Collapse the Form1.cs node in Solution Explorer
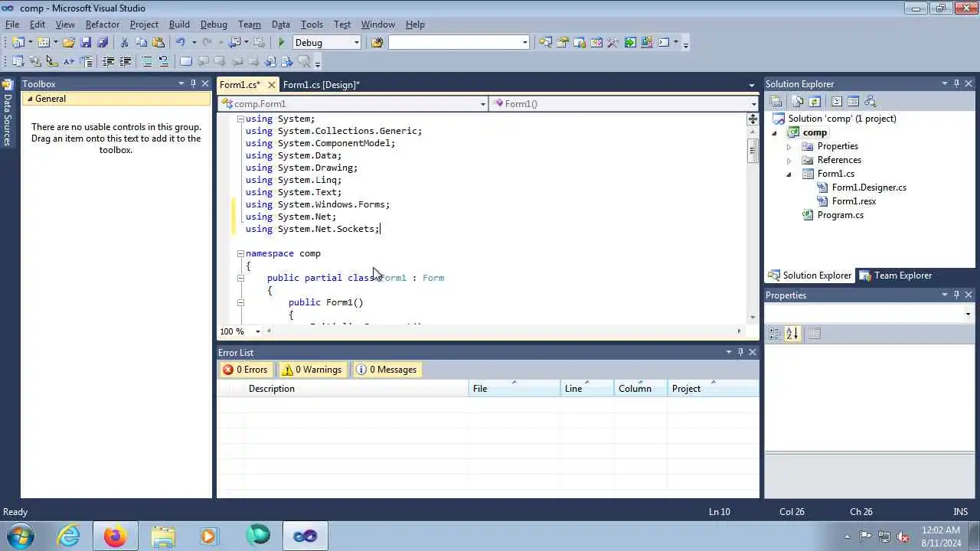 (x=789, y=174)
